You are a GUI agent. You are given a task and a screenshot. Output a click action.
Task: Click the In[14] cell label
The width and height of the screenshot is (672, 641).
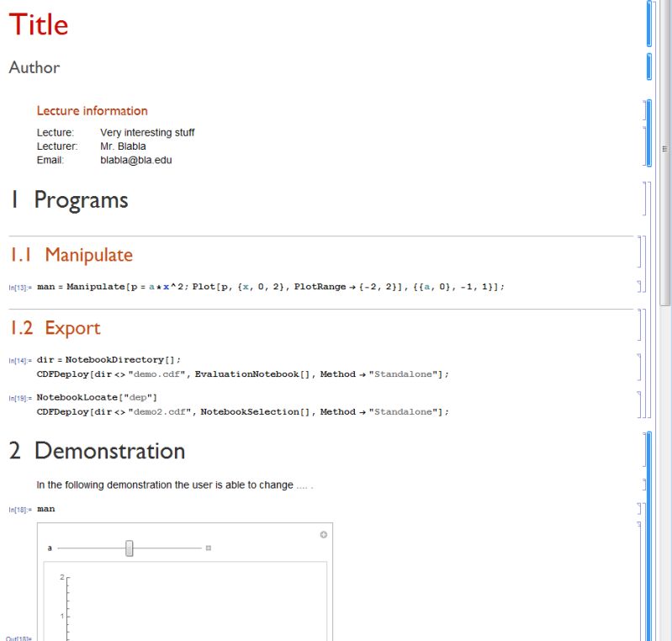[x=19, y=361]
